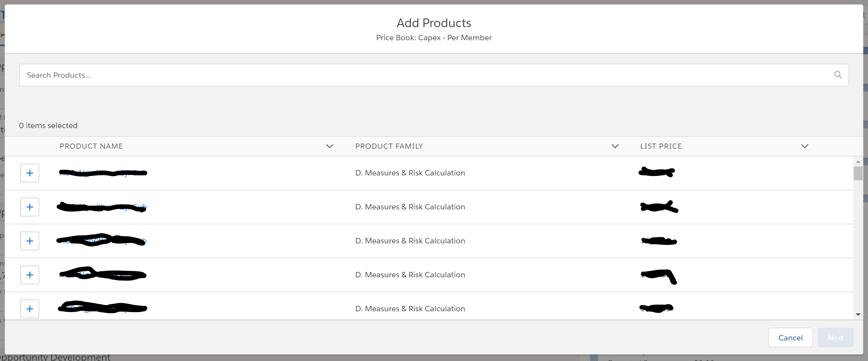868x361 pixels.
Task: Open the List Price column dropdown
Action: coord(805,146)
